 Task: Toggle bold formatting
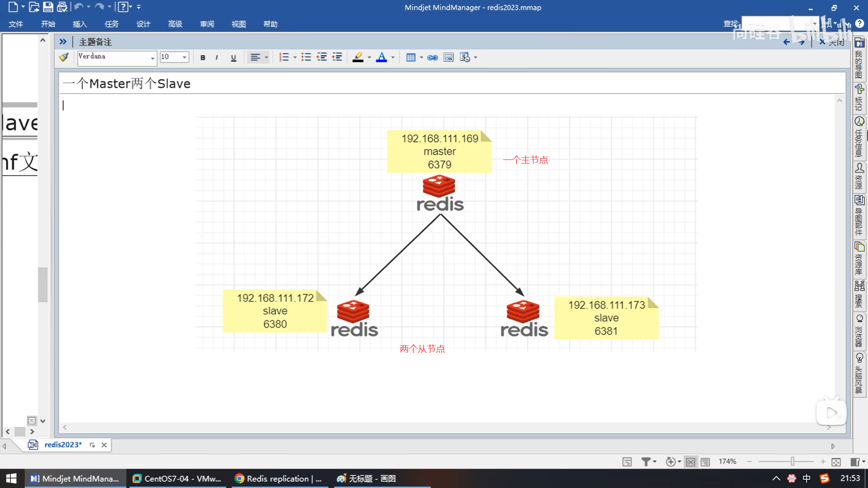203,57
